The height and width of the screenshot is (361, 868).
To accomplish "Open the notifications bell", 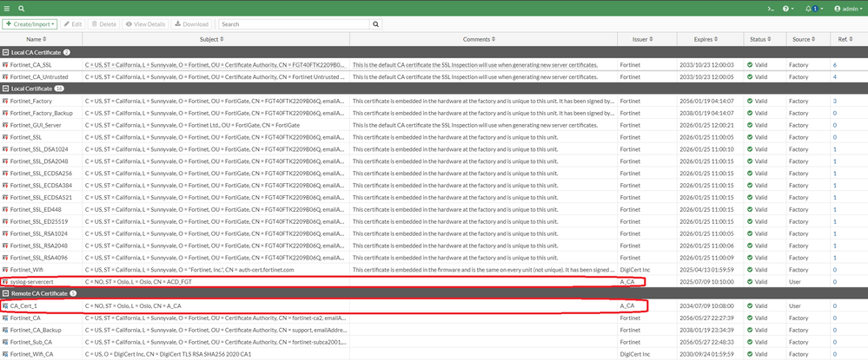I will [x=814, y=9].
